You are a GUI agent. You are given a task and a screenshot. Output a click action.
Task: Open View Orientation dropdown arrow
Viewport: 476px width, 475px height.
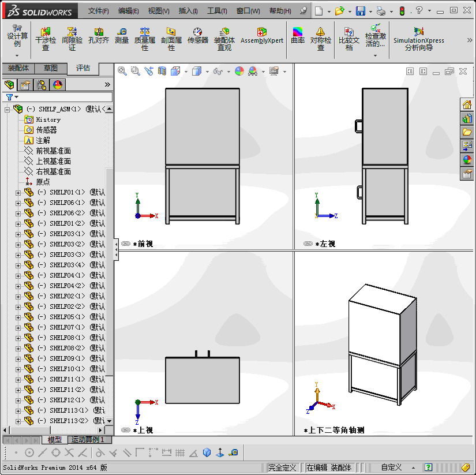point(186,72)
